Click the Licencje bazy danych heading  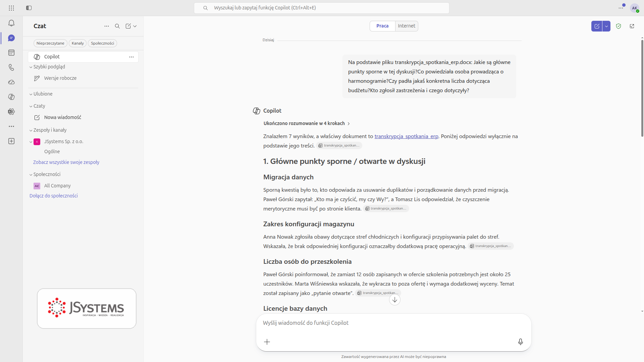point(295,308)
